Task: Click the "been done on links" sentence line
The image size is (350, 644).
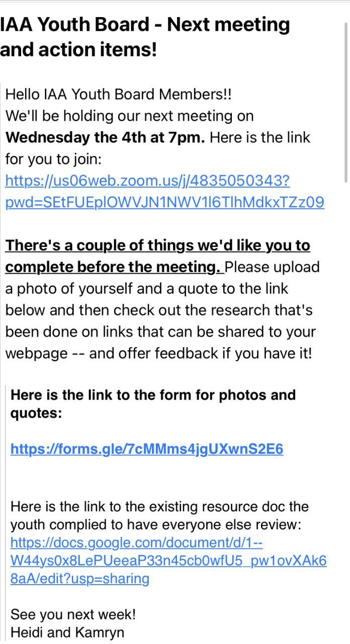Action: point(160,332)
